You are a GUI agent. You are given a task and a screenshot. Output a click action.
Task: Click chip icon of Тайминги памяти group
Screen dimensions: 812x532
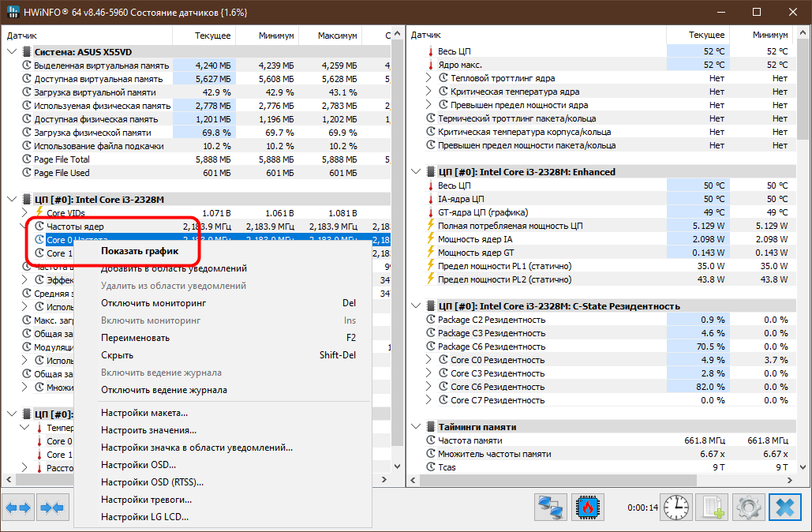point(430,427)
